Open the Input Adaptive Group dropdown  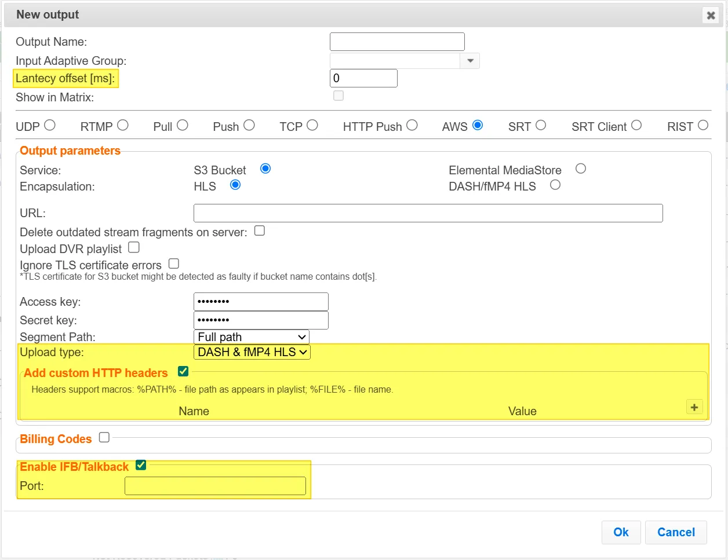[470, 61]
